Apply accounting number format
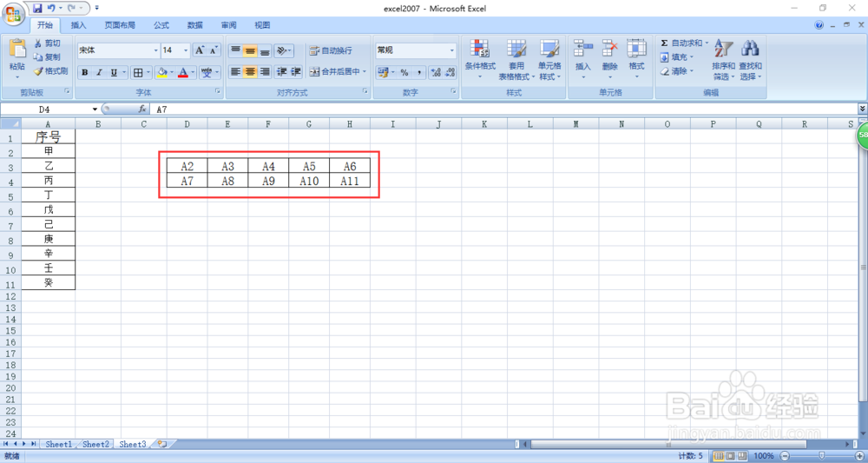Viewport: 868px width, 463px height. pyautogui.click(x=382, y=72)
